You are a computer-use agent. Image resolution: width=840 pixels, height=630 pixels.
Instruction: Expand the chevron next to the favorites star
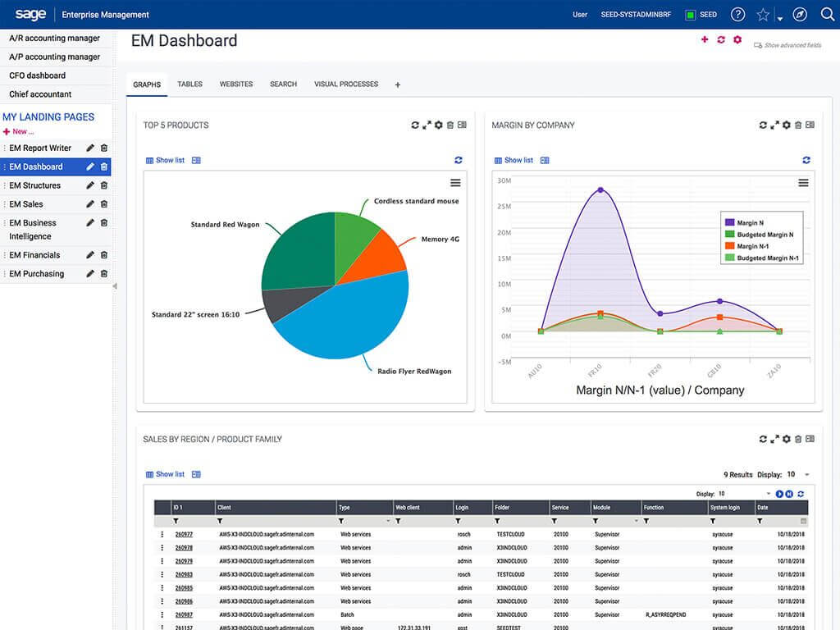[778, 16]
